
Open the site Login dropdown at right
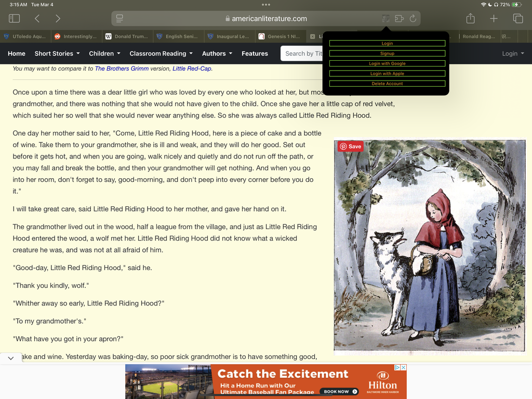513,54
